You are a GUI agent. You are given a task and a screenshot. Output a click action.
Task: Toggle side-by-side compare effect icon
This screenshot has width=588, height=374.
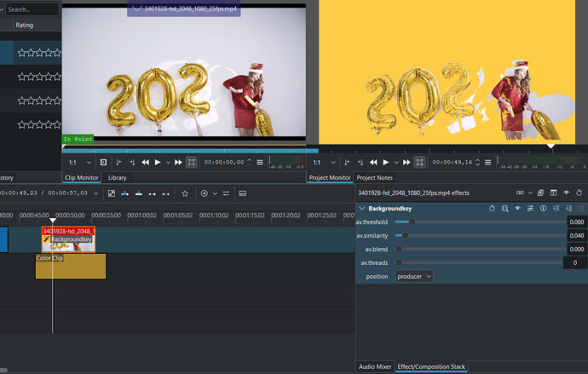[553, 193]
